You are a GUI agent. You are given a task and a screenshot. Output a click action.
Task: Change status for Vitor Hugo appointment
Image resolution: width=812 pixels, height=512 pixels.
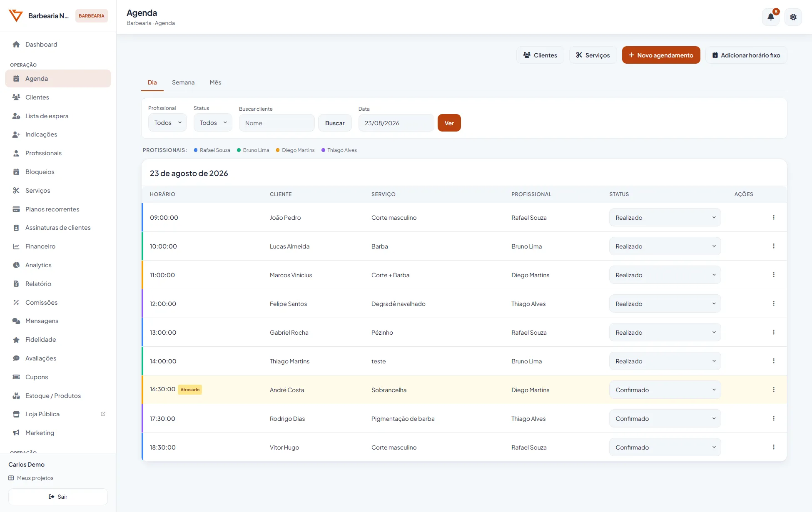click(x=665, y=447)
